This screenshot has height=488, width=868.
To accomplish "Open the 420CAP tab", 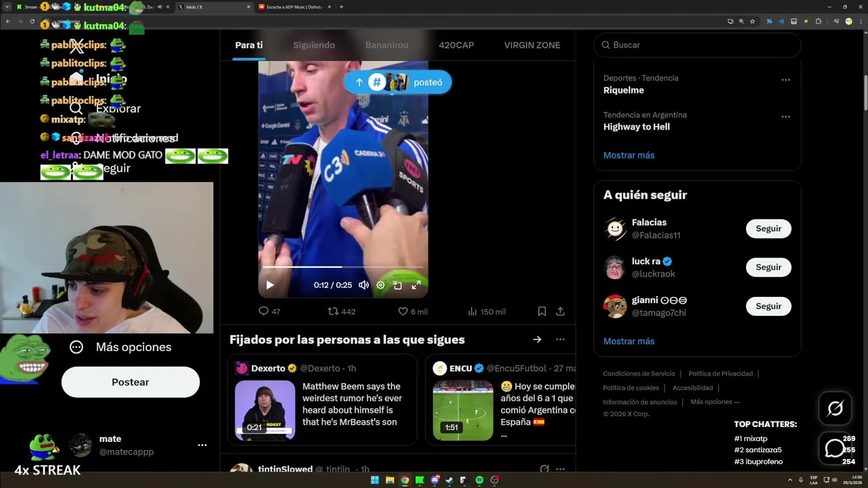I will [x=456, y=45].
